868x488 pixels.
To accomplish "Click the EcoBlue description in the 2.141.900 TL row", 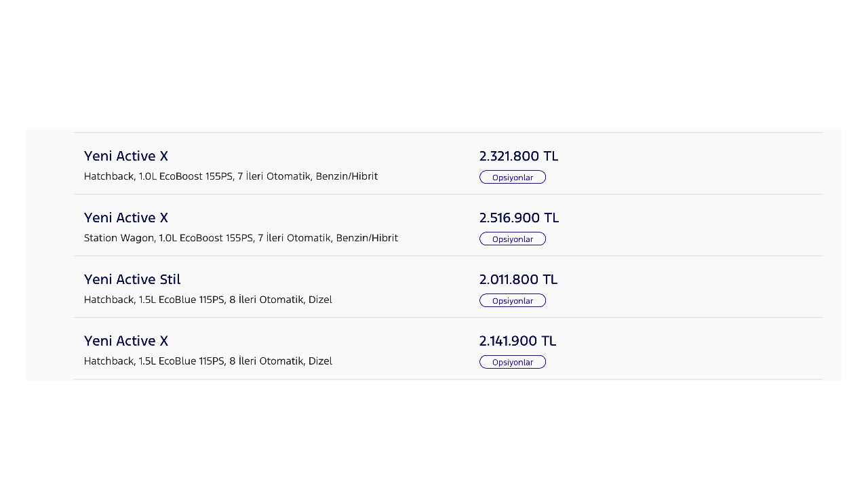I will (208, 361).
